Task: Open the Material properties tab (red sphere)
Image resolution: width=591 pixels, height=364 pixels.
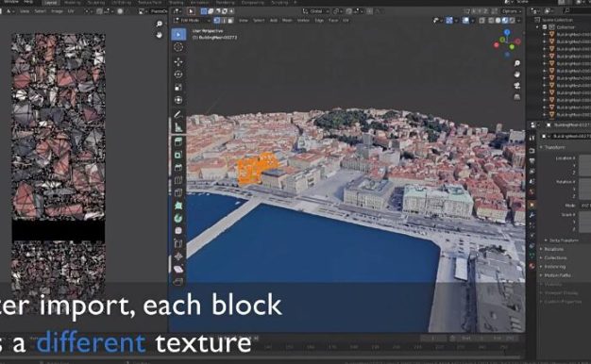Action: pos(532,266)
